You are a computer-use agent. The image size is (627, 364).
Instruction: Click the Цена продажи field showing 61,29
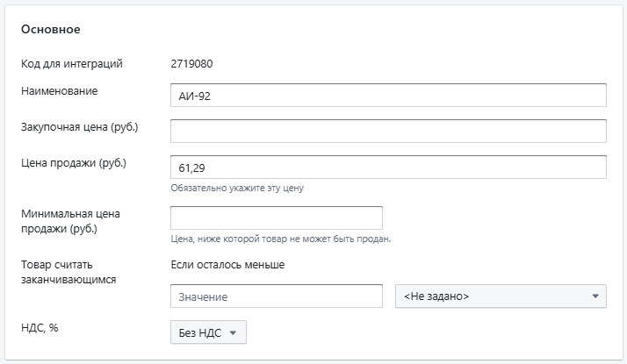point(387,168)
